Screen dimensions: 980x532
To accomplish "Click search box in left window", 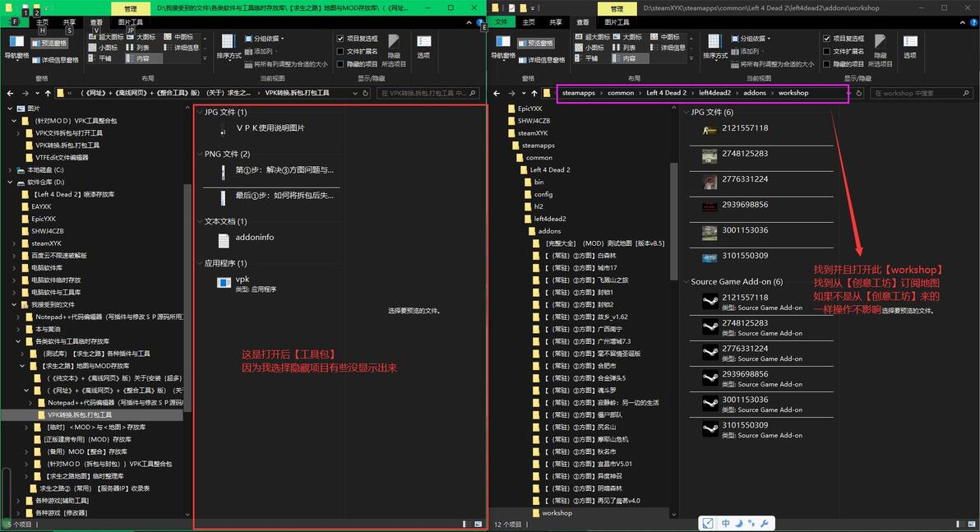I will [428, 93].
